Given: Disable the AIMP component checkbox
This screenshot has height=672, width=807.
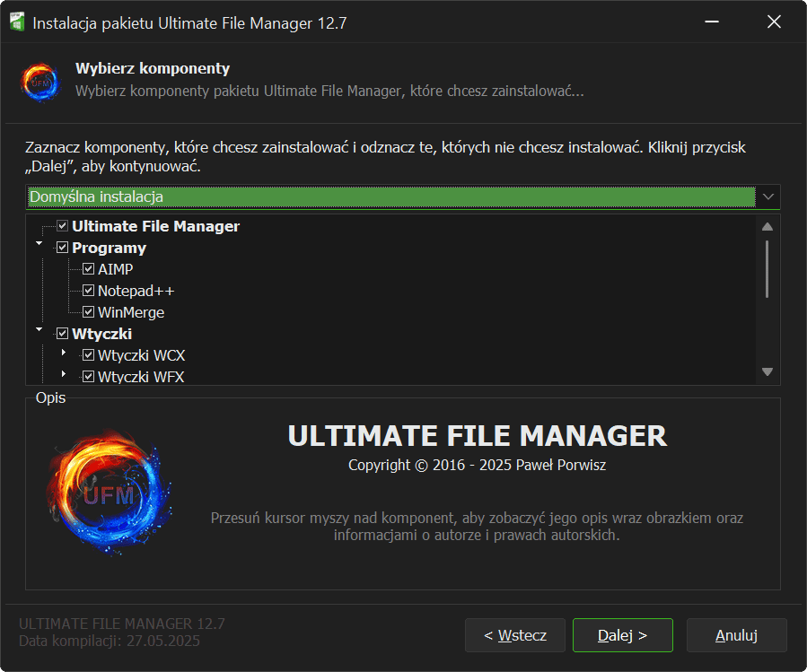Looking at the screenshot, I should (88, 269).
